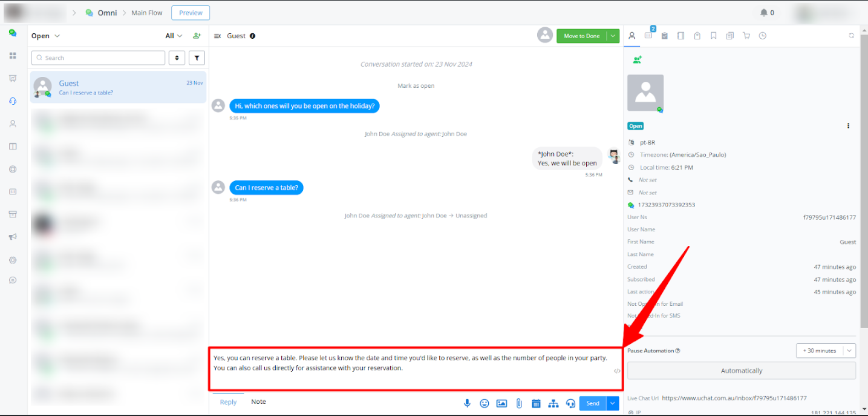This screenshot has height=416, width=868.
Task: Expand the Open conversations status dropdown
Action: (46, 36)
